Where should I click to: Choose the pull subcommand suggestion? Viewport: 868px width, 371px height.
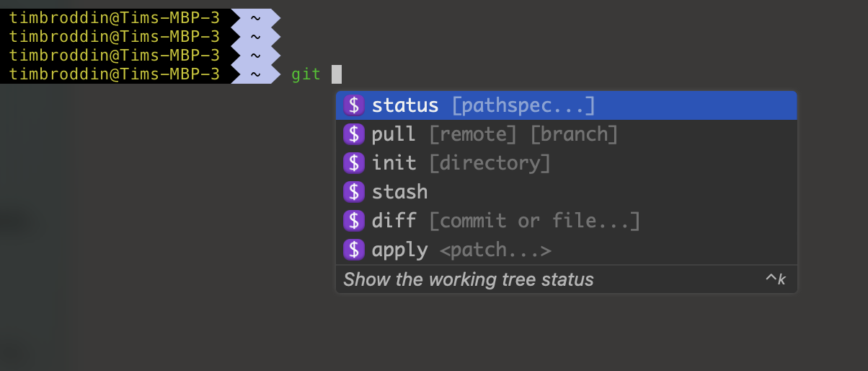coord(394,134)
